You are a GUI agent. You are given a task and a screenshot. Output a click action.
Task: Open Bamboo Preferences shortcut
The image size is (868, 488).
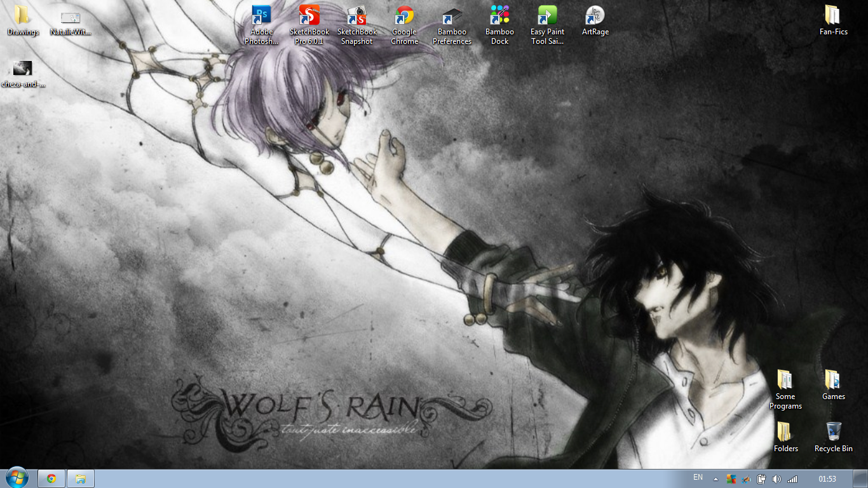[x=452, y=16]
